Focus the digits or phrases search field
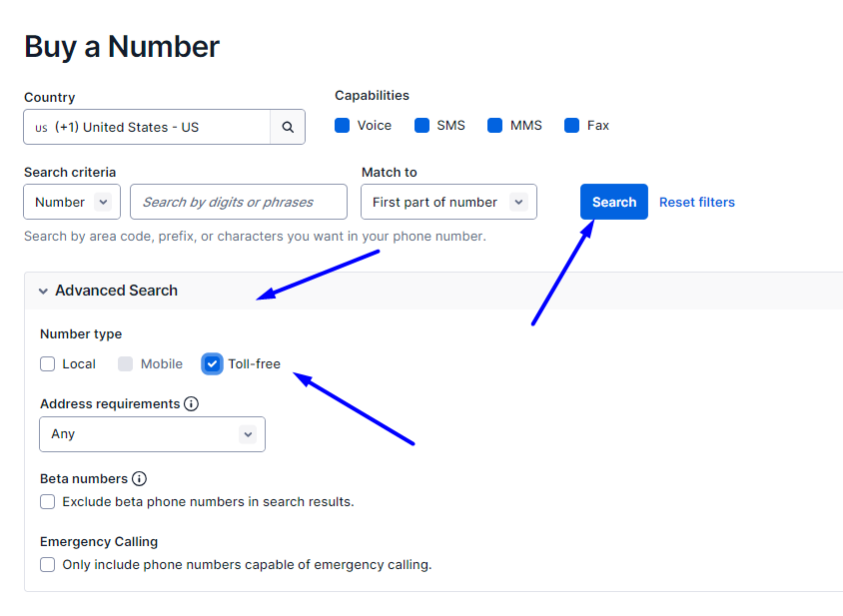 click(x=239, y=202)
